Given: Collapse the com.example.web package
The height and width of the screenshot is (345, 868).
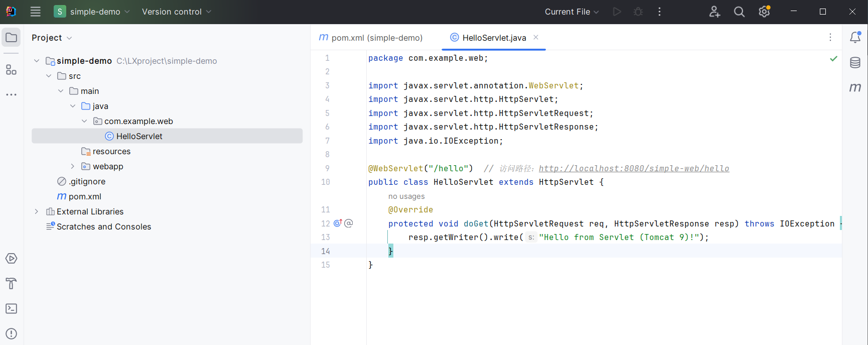Looking at the screenshot, I should click(84, 121).
